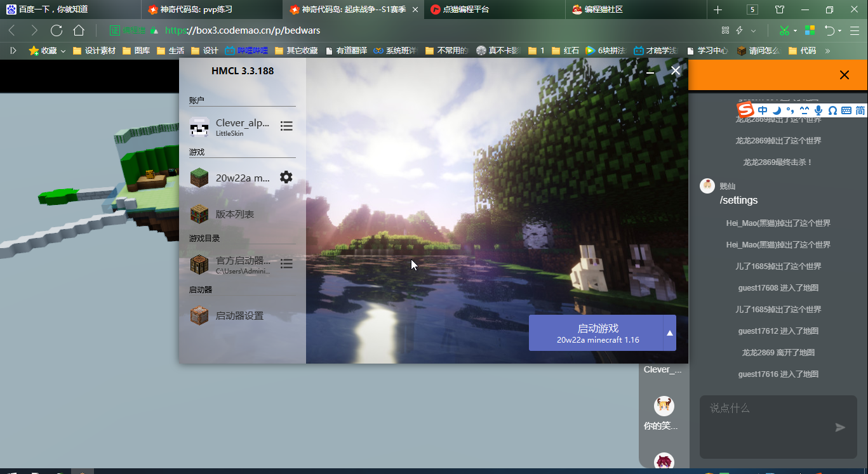Open 哔哩哔哩 bookmark
Viewport: 868px width, 474px height.
click(x=246, y=51)
